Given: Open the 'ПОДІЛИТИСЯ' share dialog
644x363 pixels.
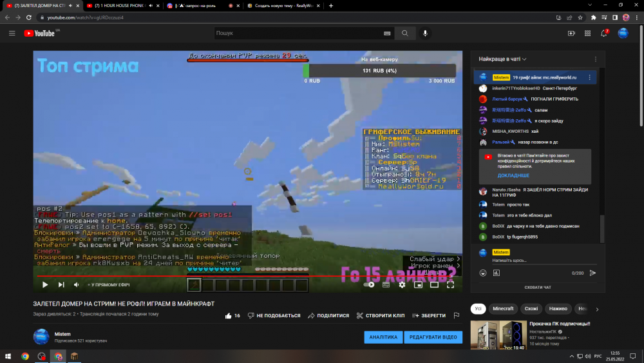Looking at the screenshot, I should tap(328, 316).
